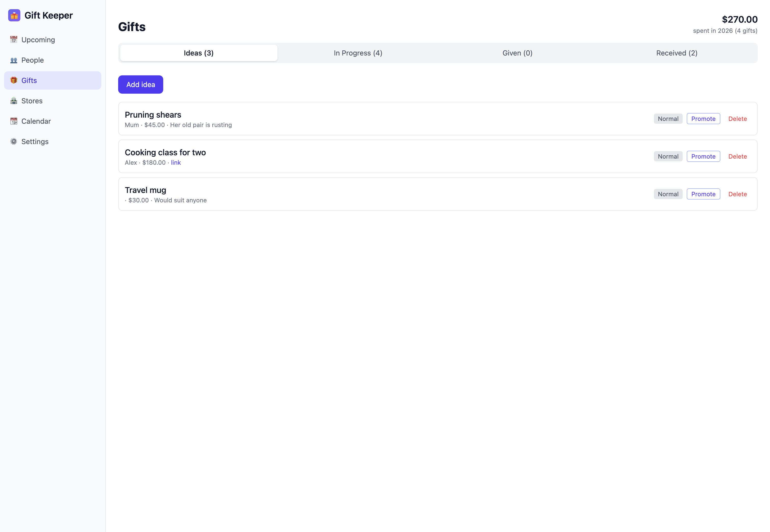The height and width of the screenshot is (532, 770).
Task: Open the Given (0) tab
Action: pyautogui.click(x=518, y=53)
